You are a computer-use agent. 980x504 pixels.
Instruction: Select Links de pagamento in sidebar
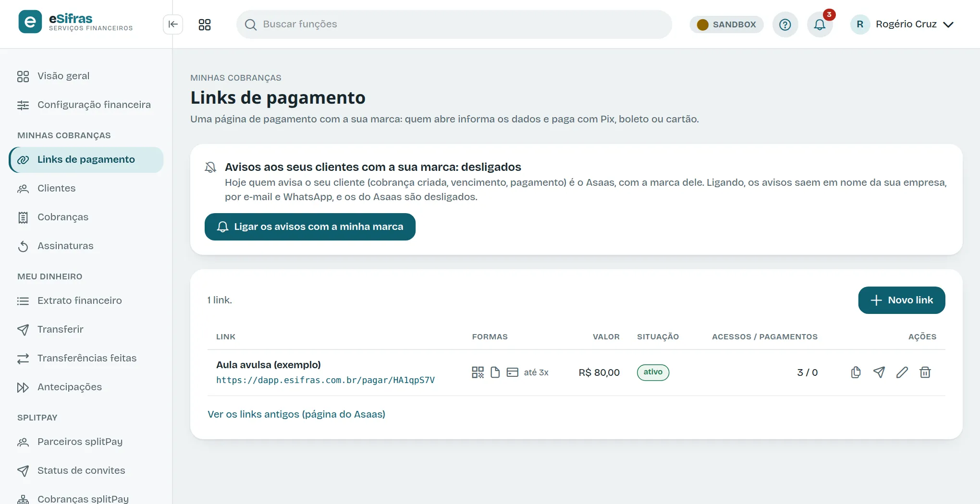click(x=86, y=159)
